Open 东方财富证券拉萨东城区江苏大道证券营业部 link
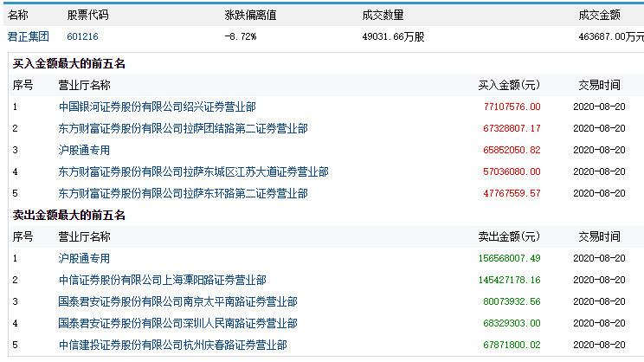 pyautogui.click(x=193, y=171)
